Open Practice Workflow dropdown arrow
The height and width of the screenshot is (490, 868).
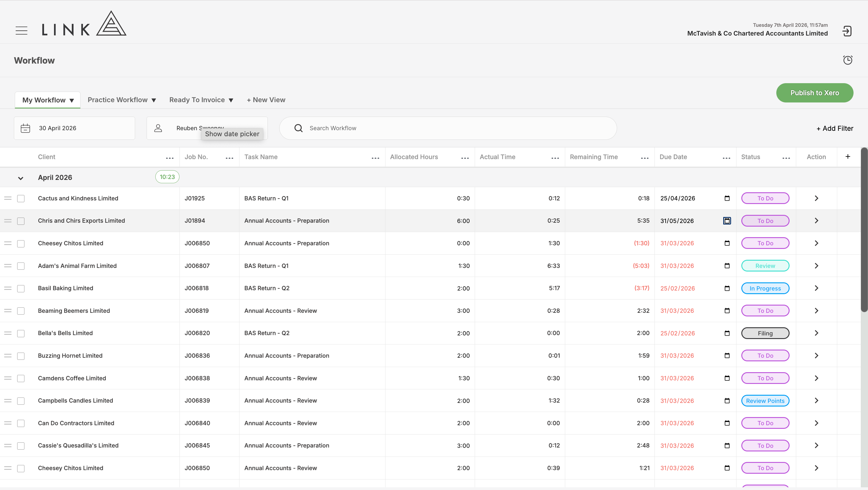(x=154, y=100)
